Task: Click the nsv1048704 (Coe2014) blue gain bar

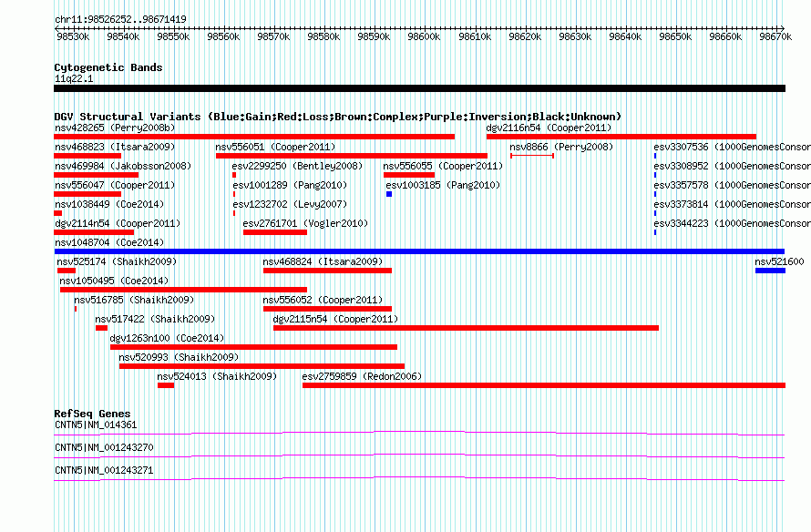Action: tap(419, 251)
